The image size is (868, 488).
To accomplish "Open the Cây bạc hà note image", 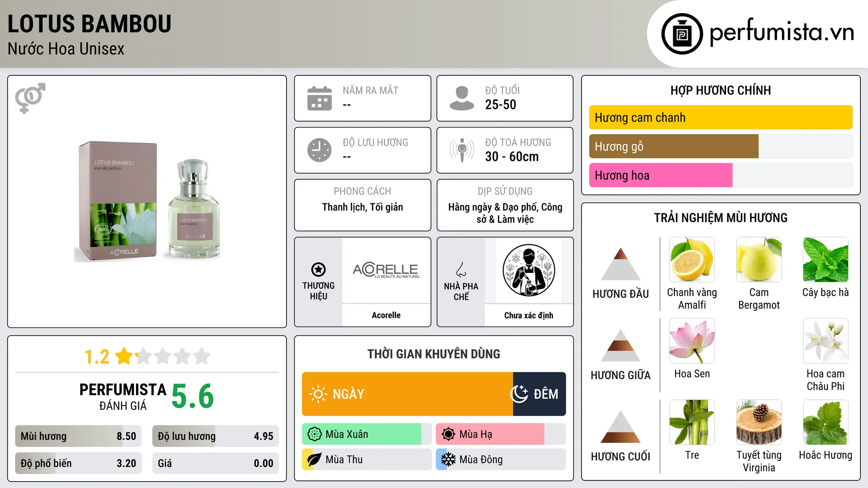I will coord(826,260).
